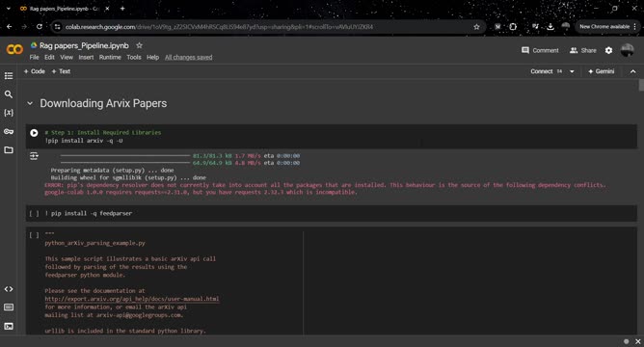Open the Files folder panel

click(9, 150)
